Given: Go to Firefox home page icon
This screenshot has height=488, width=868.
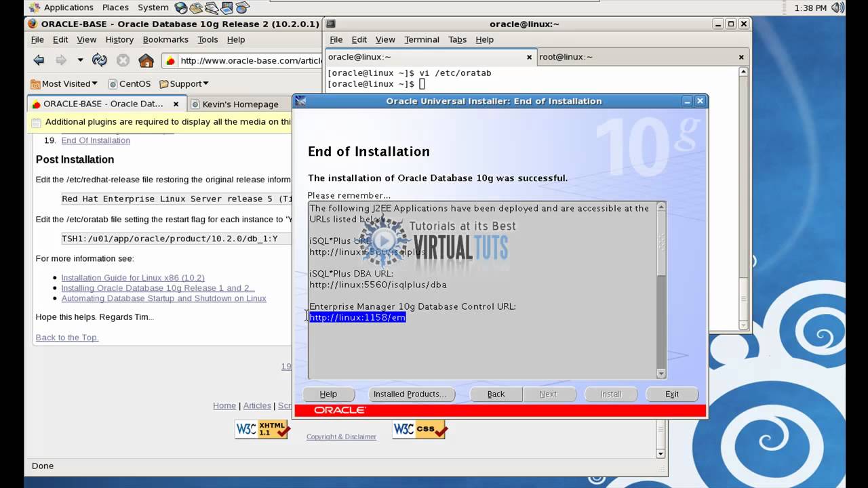Looking at the screenshot, I should [146, 60].
